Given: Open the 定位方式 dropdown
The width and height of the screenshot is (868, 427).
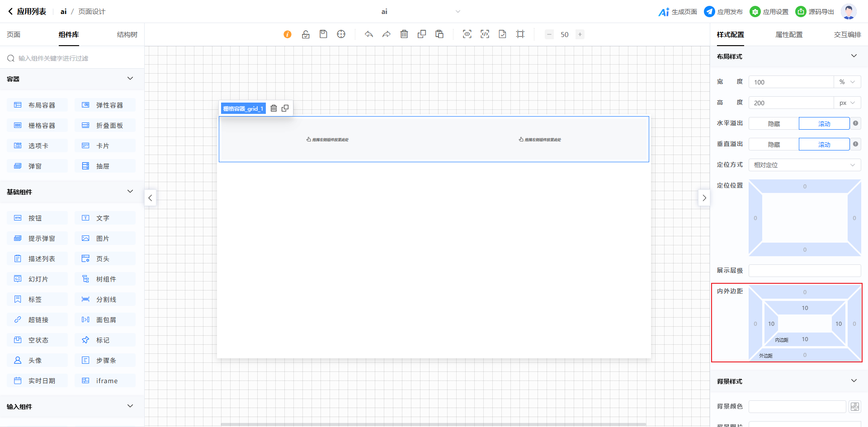Looking at the screenshot, I should [804, 165].
